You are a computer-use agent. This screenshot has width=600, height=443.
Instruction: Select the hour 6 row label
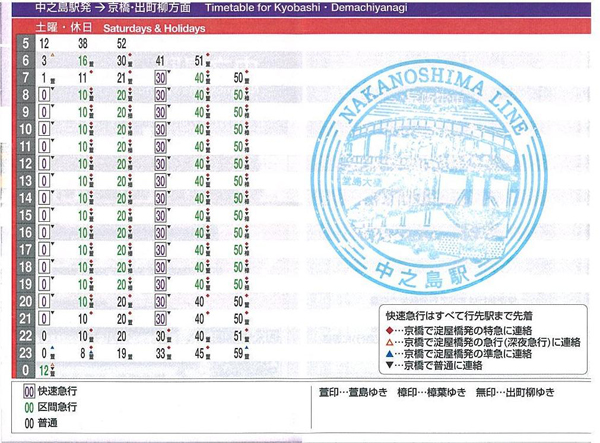(x=25, y=60)
